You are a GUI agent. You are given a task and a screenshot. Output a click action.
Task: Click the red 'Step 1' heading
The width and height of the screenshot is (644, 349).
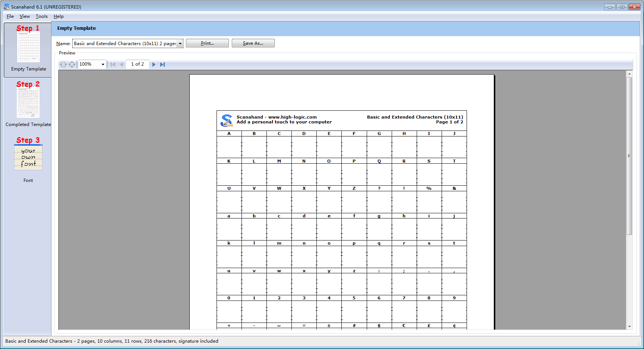pyautogui.click(x=28, y=28)
